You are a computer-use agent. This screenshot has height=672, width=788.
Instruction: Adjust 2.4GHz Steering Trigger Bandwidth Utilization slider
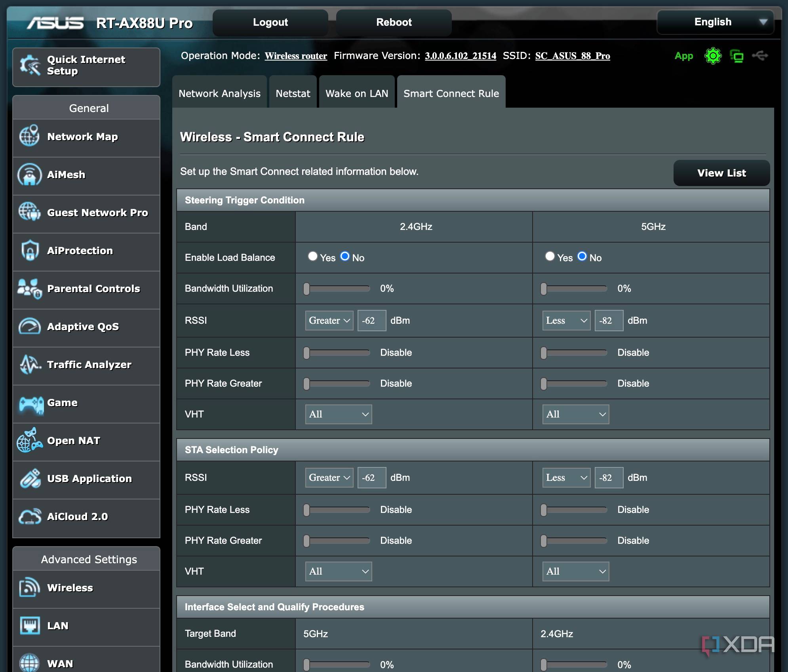[x=337, y=289]
